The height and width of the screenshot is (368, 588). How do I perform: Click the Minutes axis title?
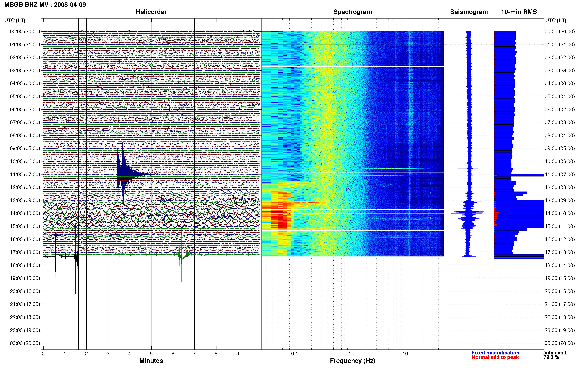point(151,361)
